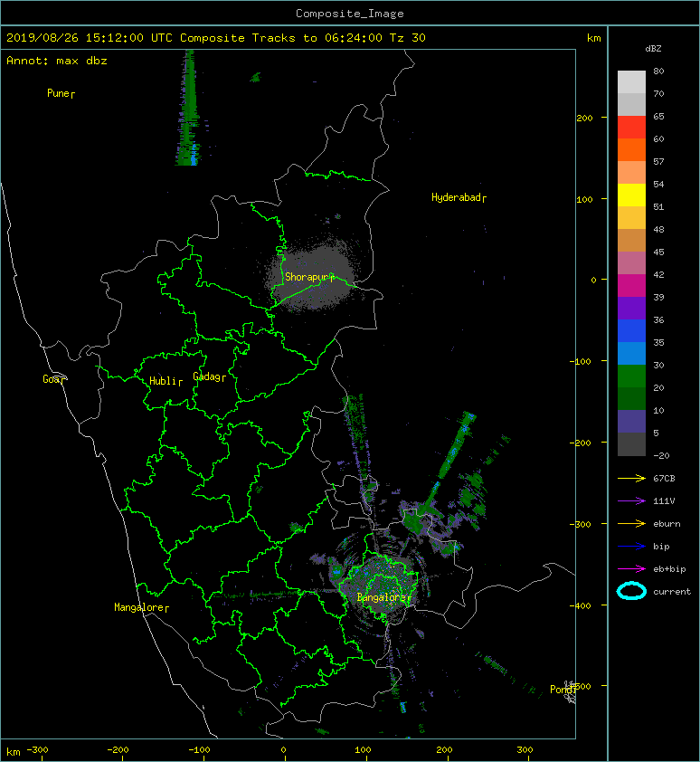The image size is (700, 762).
Task: Click the 'current' legend label
Action: [x=672, y=592]
